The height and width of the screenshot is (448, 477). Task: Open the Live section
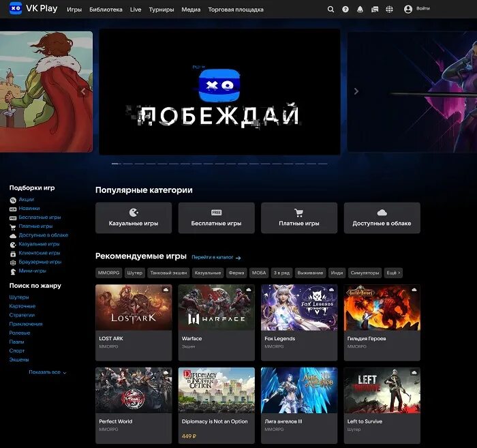(x=136, y=10)
